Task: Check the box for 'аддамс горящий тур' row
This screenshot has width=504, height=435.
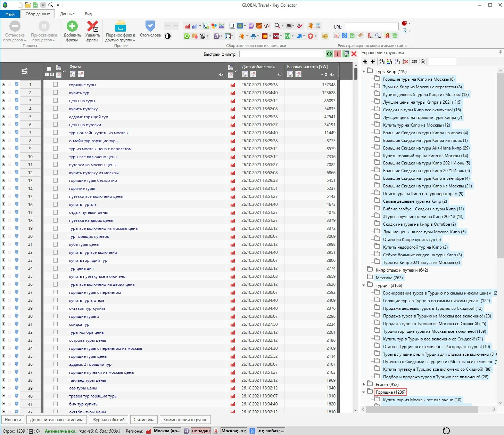Action: click(x=55, y=116)
